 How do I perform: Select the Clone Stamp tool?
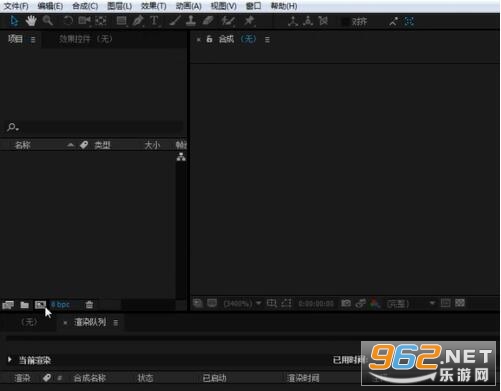pyautogui.click(x=191, y=21)
